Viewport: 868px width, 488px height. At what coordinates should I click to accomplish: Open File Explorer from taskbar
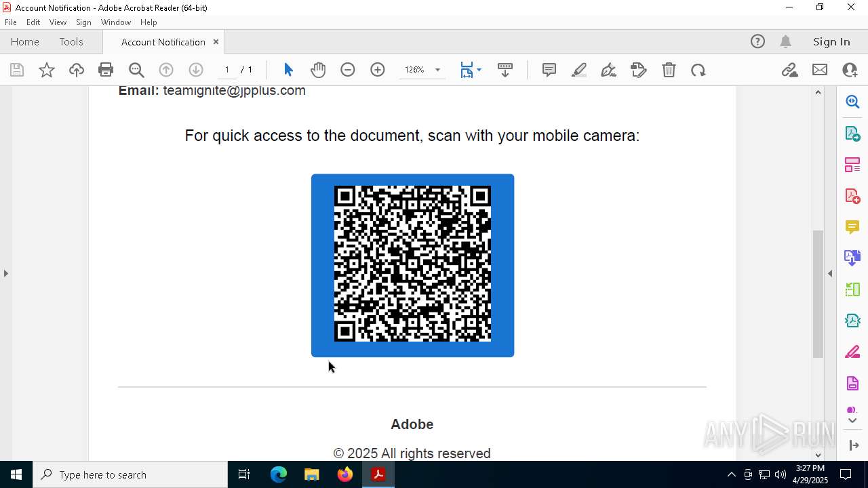coord(311,474)
